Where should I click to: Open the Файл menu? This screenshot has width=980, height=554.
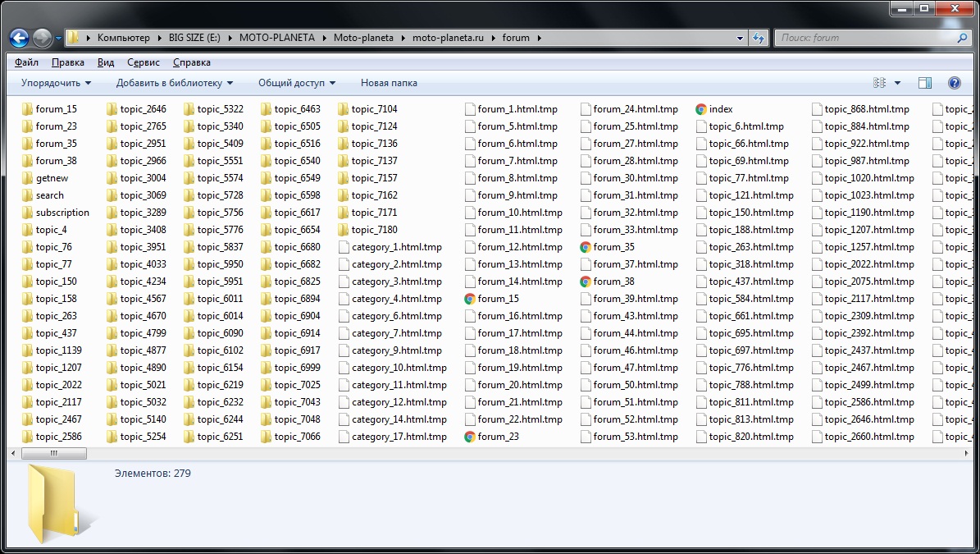26,62
